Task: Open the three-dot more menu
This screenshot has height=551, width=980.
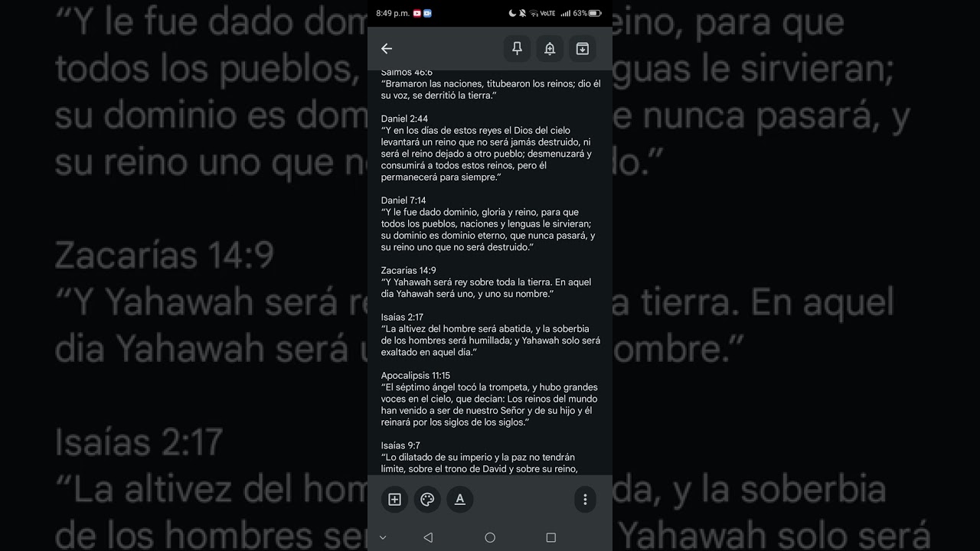Action: [x=585, y=500]
